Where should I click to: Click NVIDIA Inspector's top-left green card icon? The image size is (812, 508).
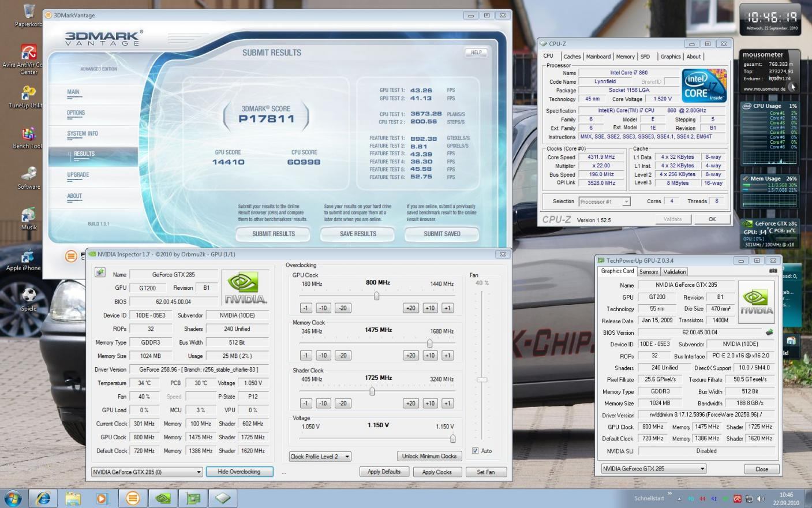point(100,272)
